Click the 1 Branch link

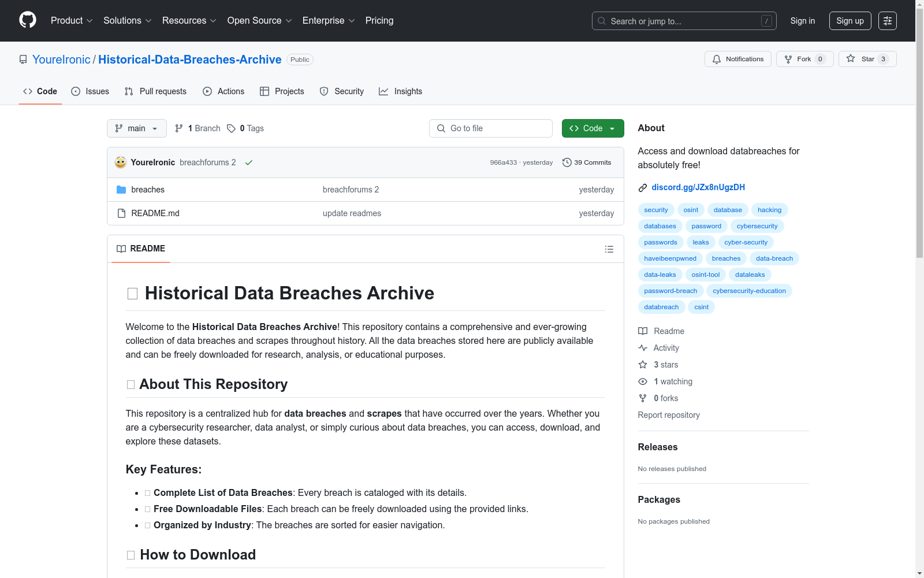(x=198, y=128)
